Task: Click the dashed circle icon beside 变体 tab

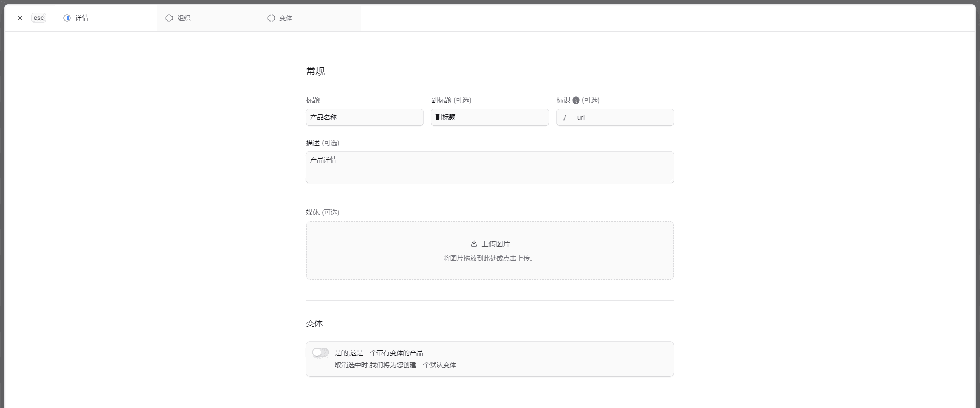Action: (271, 18)
